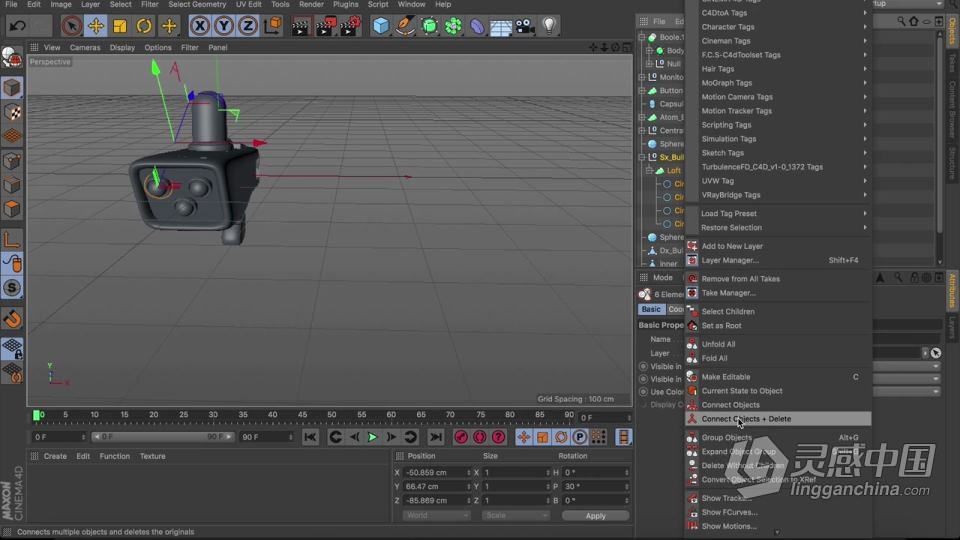Activate the Scale tool
Viewport: 960px width, 540px height.
pyautogui.click(x=120, y=26)
